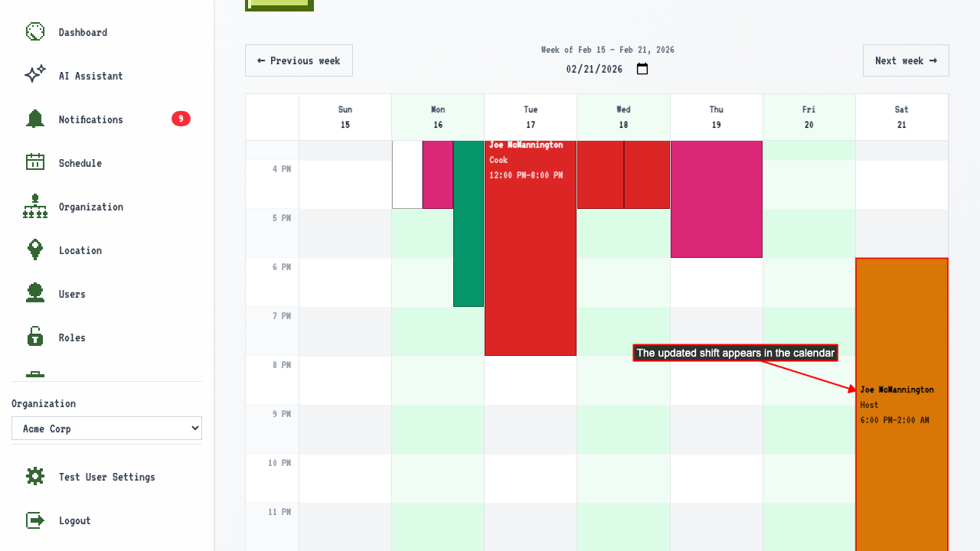Select the Schedule calendar icon
980x551 pixels.
pos(35,163)
